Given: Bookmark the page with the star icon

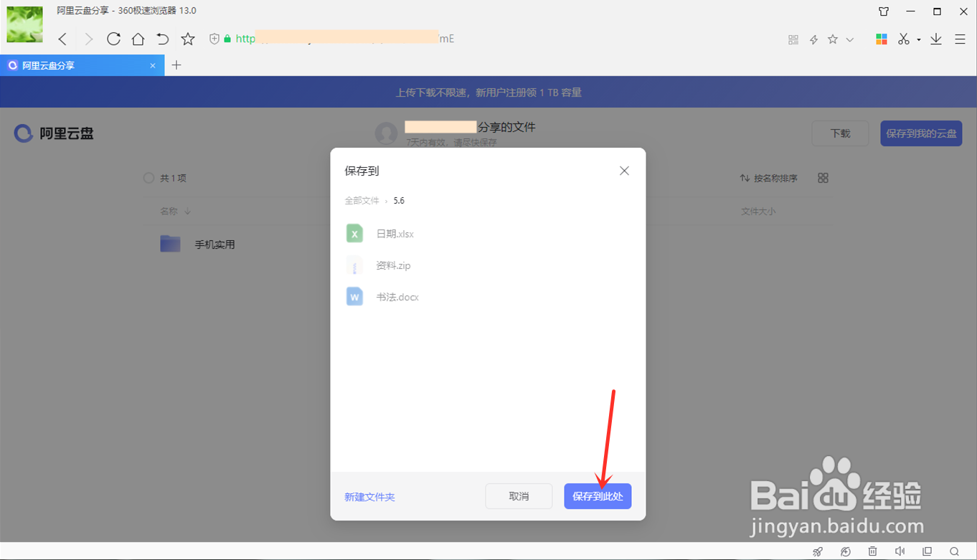Looking at the screenshot, I should [188, 39].
